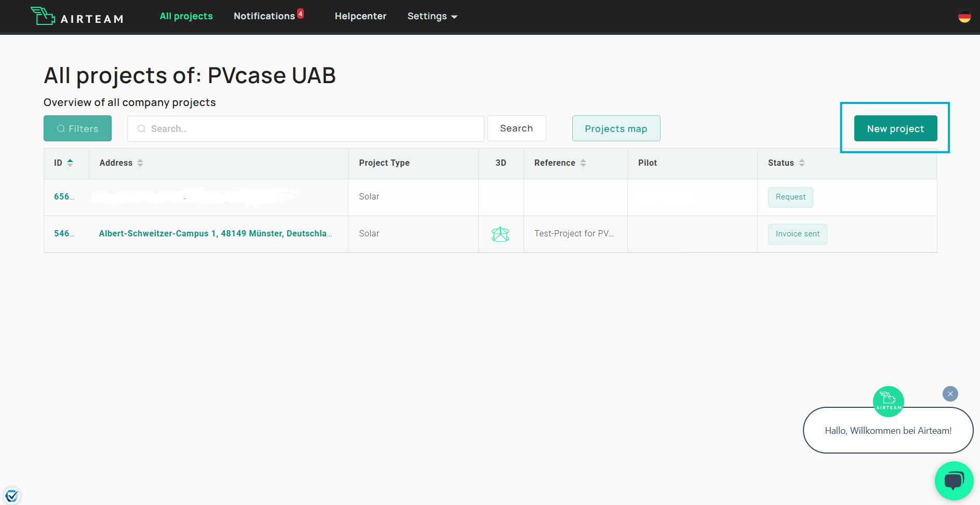Open the Filters button
Image resolution: width=980 pixels, height=505 pixels.
(77, 128)
